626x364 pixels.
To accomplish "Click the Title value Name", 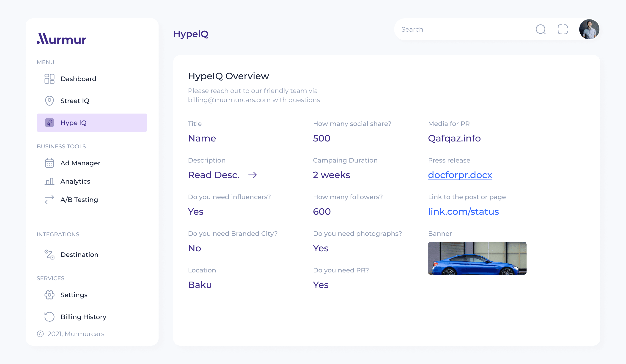I will point(202,139).
